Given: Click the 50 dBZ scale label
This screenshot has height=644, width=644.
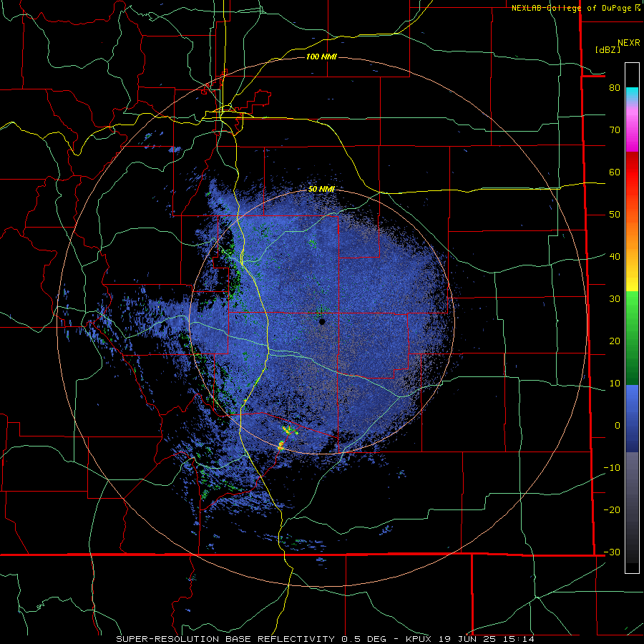Looking at the screenshot, I should click(615, 215).
